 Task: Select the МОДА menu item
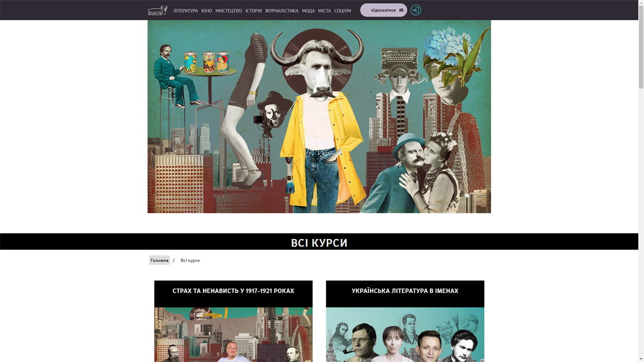point(308,11)
